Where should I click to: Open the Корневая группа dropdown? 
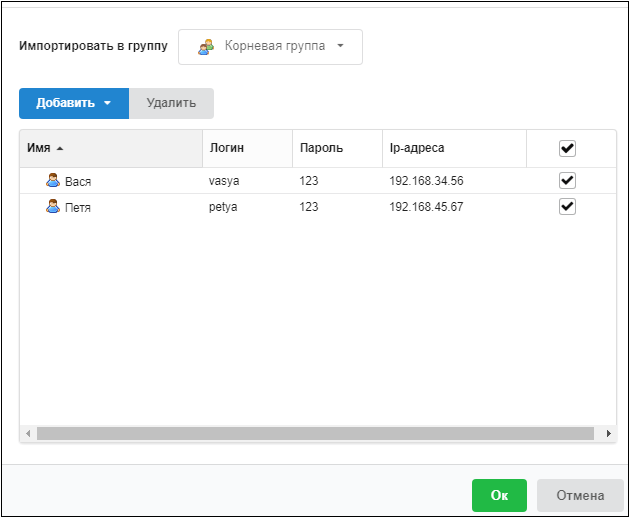click(270, 47)
